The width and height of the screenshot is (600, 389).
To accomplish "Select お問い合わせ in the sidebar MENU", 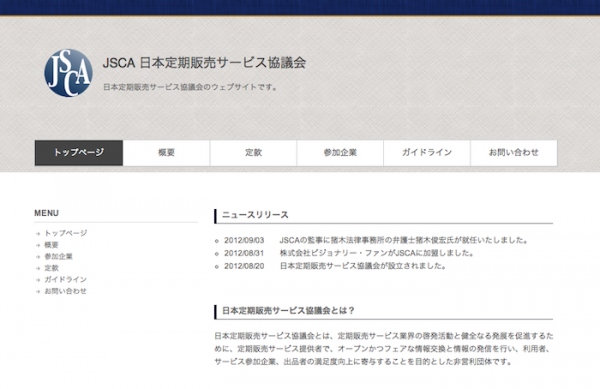I will point(65,291).
